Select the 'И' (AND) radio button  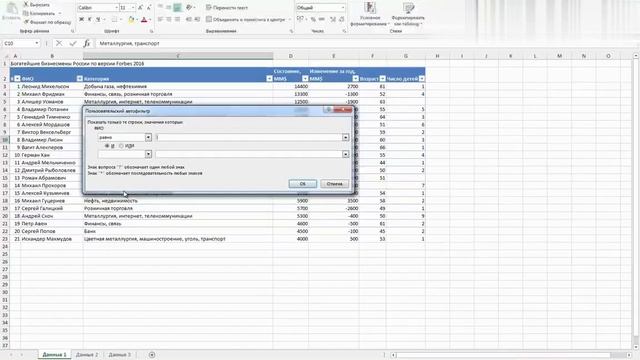tap(107, 146)
